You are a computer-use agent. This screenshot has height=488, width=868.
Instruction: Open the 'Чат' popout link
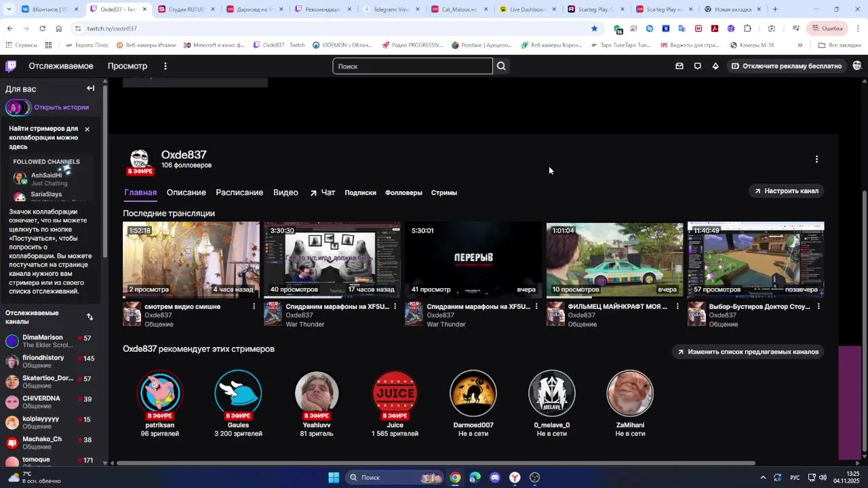click(x=323, y=192)
